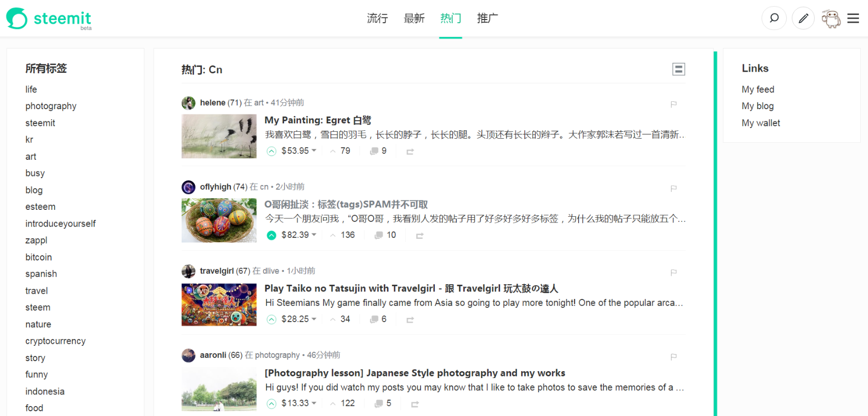Upvote the post showing $13.33
The width and height of the screenshot is (868, 416).
point(271,404)
